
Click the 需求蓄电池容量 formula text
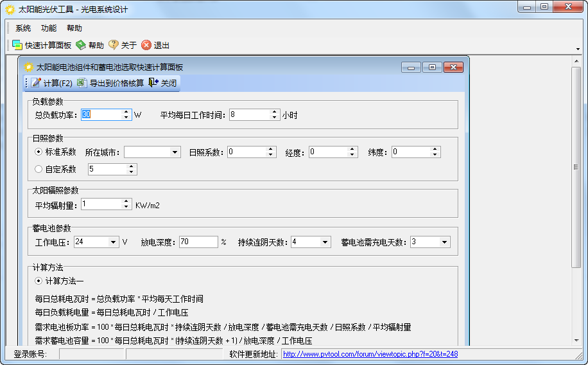point(173,341)
